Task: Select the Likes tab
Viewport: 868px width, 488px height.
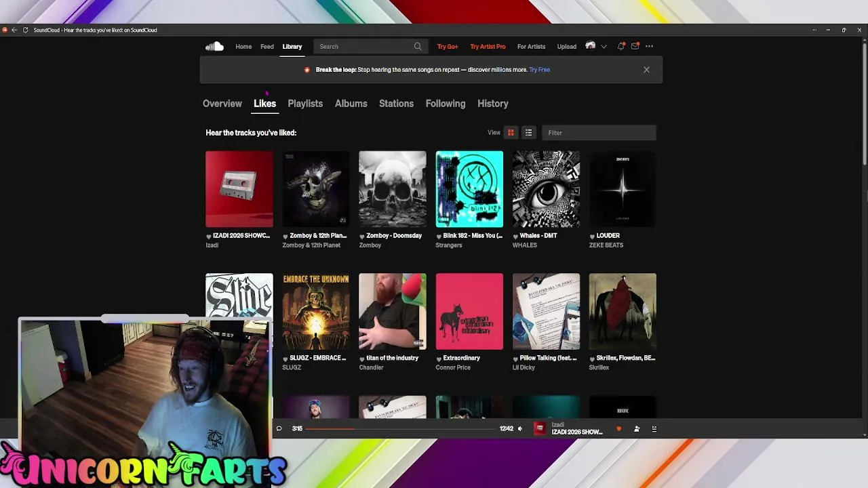Action: tap(264, 104)
